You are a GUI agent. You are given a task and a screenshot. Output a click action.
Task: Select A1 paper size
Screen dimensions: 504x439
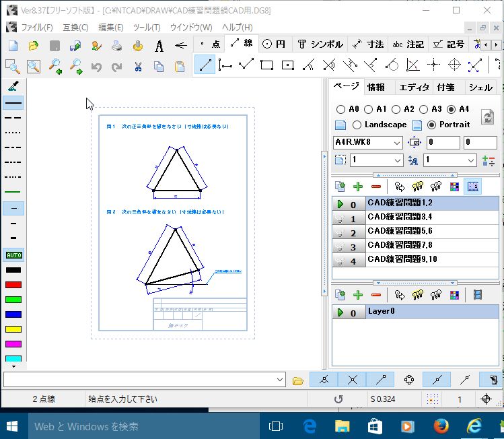(368, 109)
